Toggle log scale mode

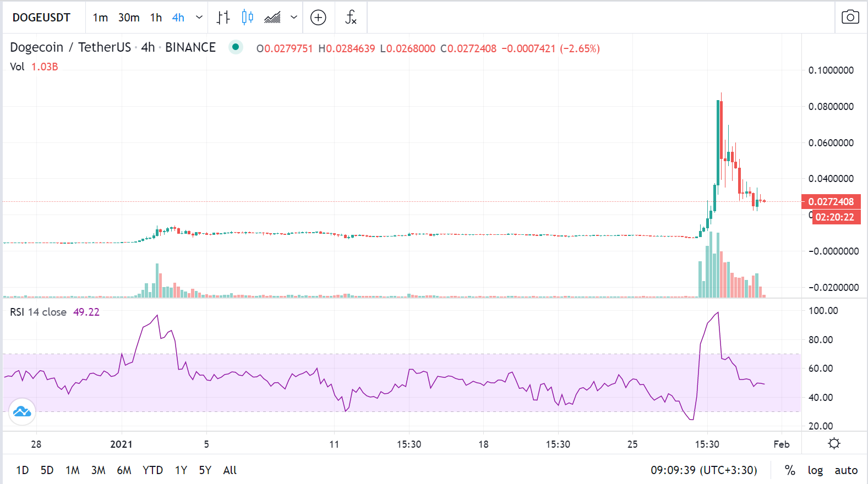click(815, 470)
